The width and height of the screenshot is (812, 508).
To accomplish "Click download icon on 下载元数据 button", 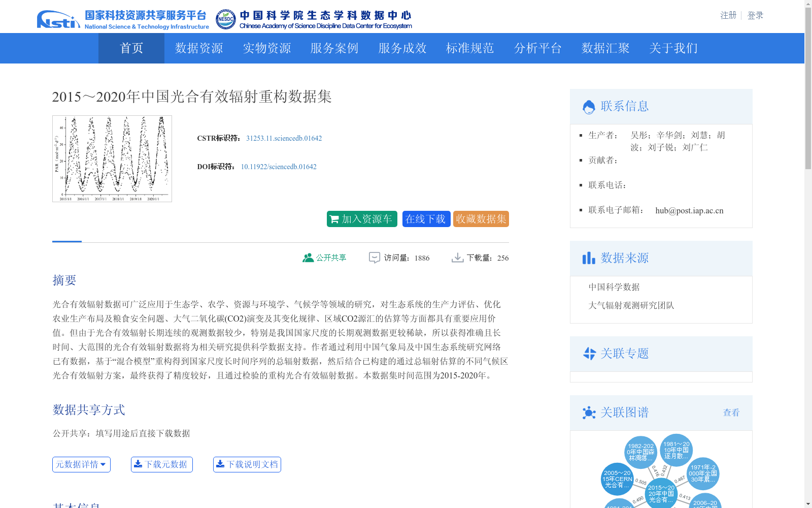I will click(x=138, y=464).
